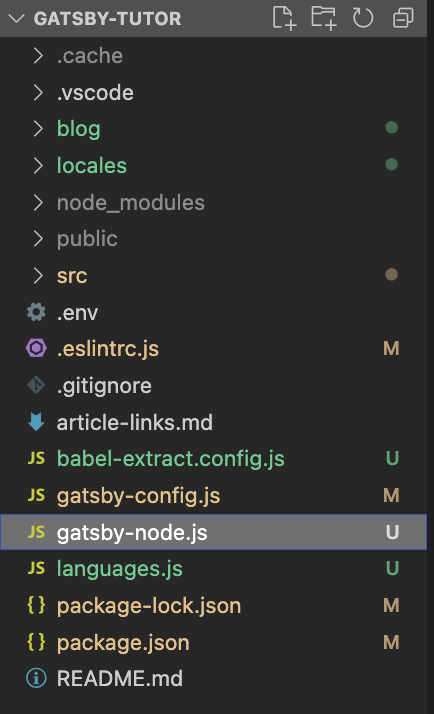Open package.json file
434x714 pixels.
tap(123, 643)
